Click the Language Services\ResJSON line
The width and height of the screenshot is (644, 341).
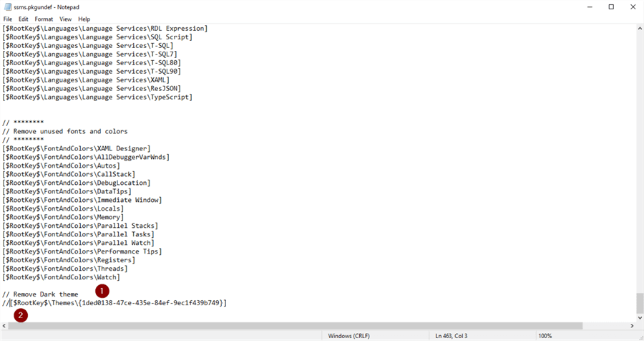(92, 88)
